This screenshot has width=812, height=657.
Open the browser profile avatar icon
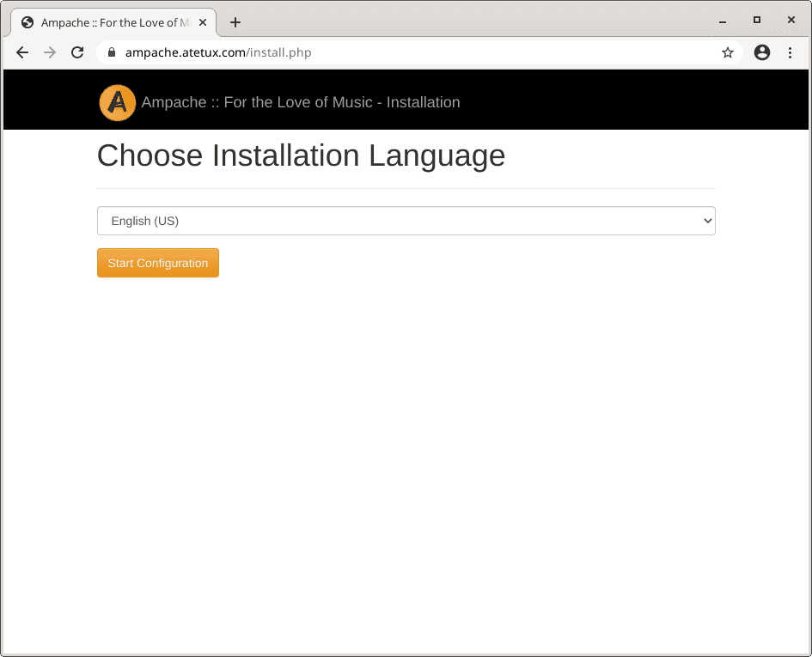click(762, 52)
